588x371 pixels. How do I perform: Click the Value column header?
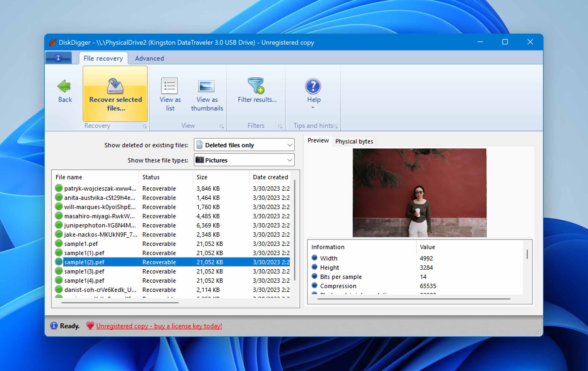(x=470, y=247)
